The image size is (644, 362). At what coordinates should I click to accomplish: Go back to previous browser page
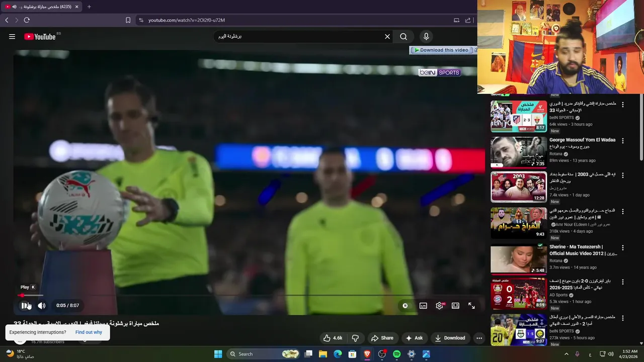coord(7,20)
